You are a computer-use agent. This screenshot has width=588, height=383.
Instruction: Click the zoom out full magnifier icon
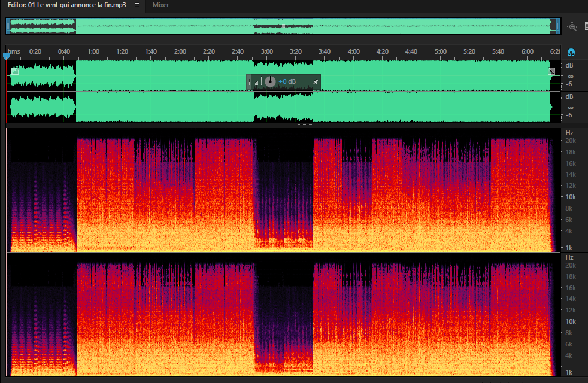[572, 26]
